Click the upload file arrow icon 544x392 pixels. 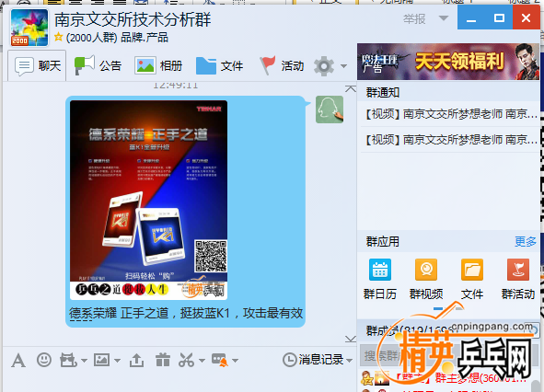click(x=137, y=360)
